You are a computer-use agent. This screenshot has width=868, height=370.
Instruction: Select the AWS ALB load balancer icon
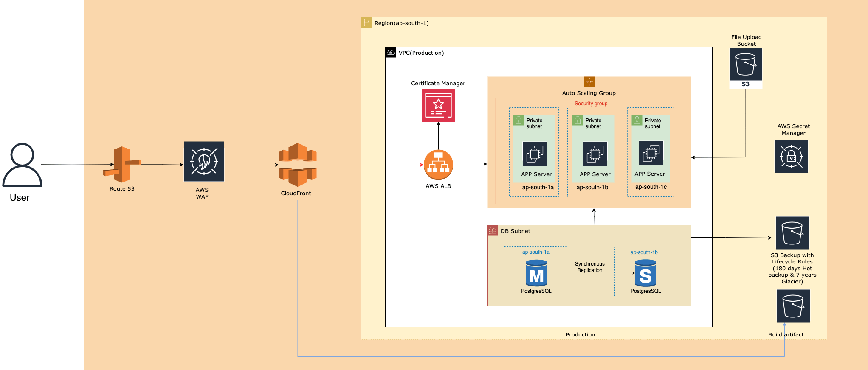pyautogui.click(x=438, y=165)
